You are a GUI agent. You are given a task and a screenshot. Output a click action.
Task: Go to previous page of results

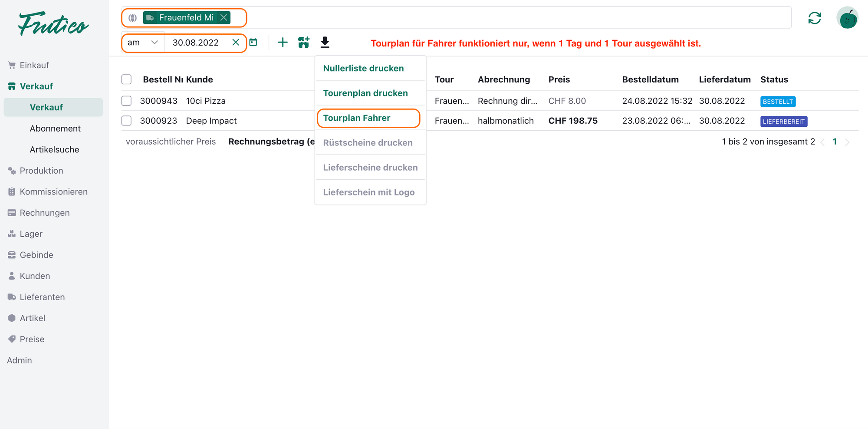click(x=822, y=142)
